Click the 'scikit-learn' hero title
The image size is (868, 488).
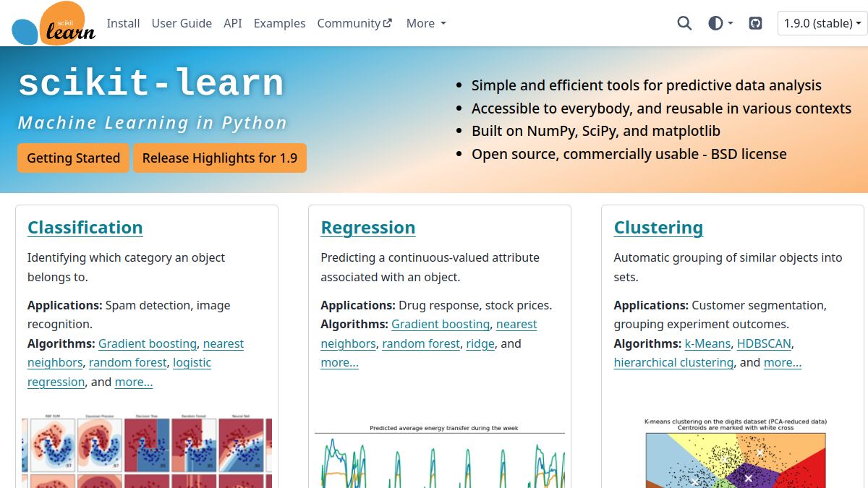150,82
